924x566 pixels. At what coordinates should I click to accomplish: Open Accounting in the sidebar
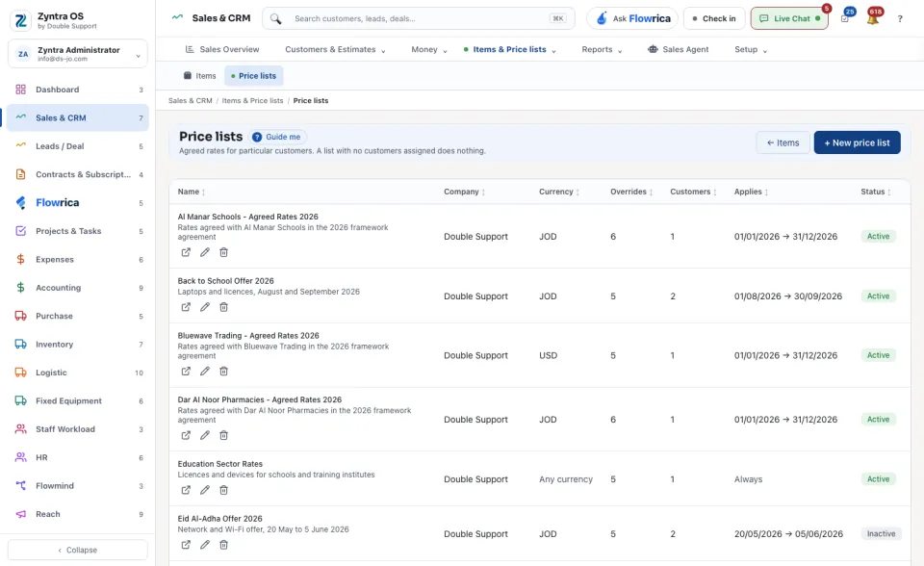pyautogui.click(x=78, y=288)
